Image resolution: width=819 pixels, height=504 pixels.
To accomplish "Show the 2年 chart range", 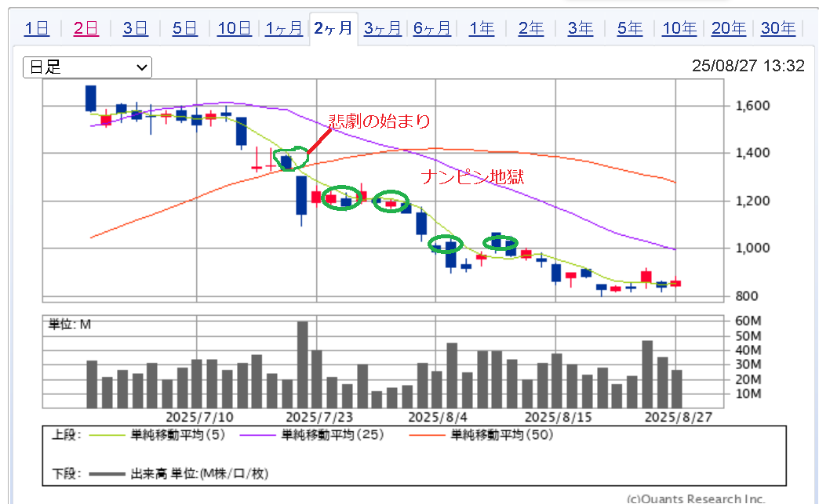I will (531, 29).
